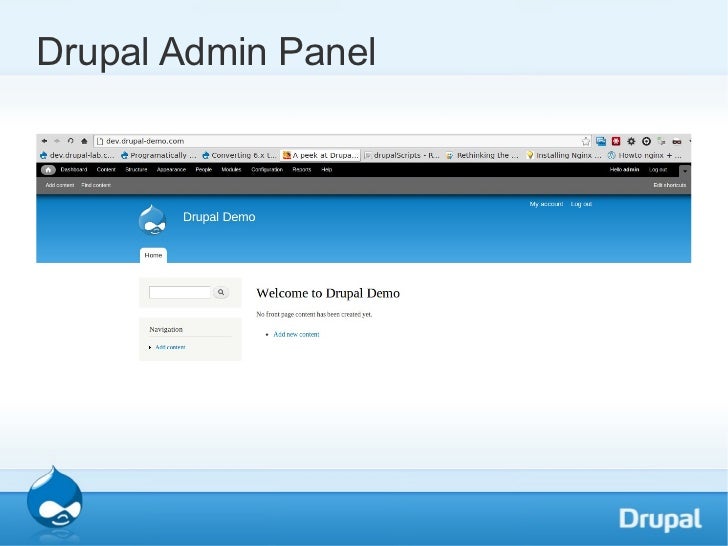Click the black gear extension icon
Image resolution: width=728 pixels, height=546 pixels.
pyautogui.click(x=631, y=141)
